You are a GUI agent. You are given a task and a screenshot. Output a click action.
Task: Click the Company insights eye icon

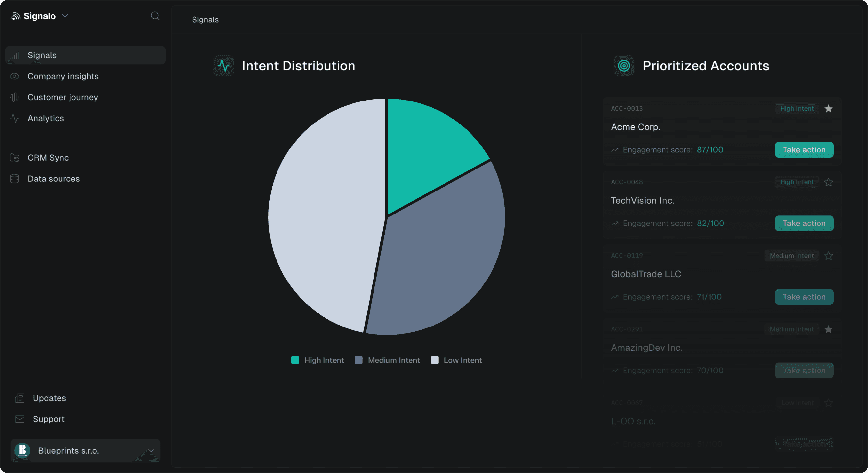click(x=14, y=76)
